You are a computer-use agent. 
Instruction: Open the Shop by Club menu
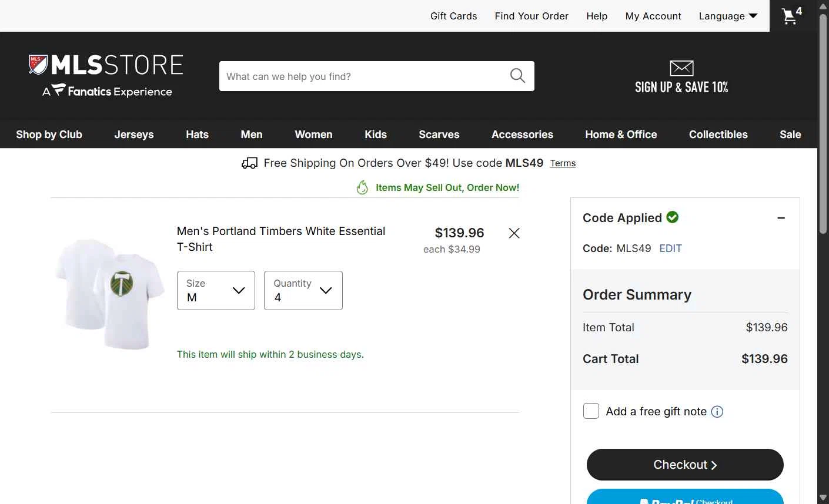point(49,135)
